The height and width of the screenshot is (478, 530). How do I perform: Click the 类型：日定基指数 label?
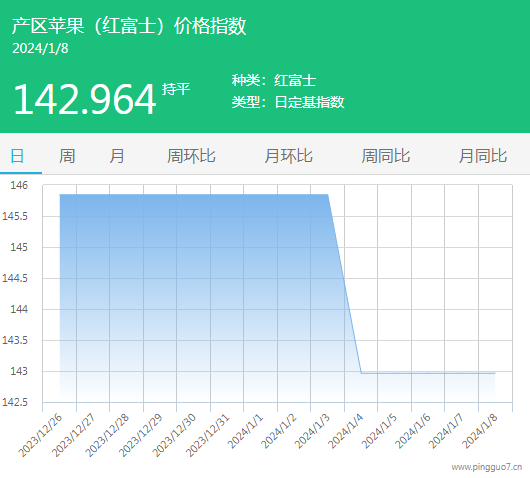coord(288,102)
